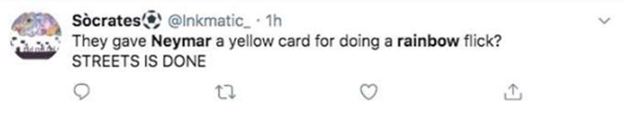The width and height of the screenshot is (644, 123).
Task: Click the soccer ball emoji beside Sòcrates
Action: click(152, 20)
